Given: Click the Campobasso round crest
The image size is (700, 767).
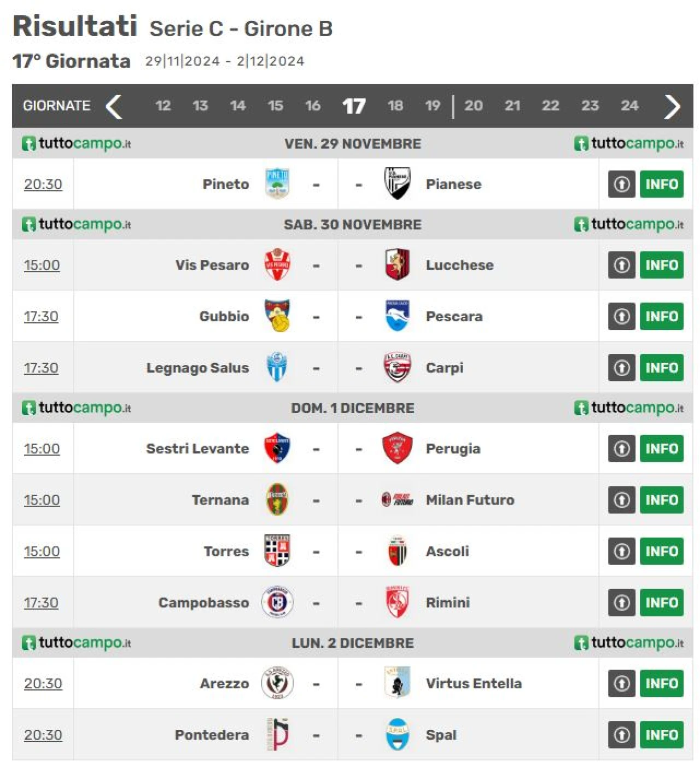Looking at the screenshot, I should 277,602.
